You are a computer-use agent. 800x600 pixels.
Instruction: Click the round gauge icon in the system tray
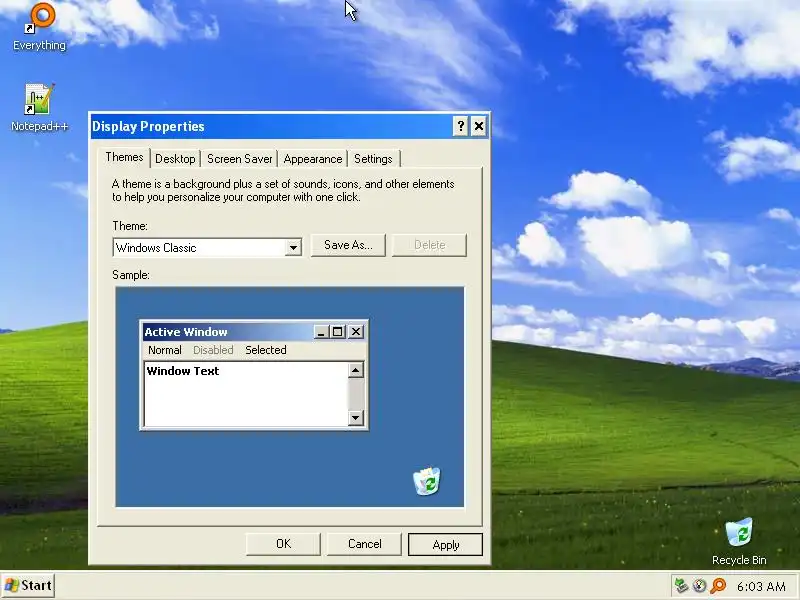(699, 585)
